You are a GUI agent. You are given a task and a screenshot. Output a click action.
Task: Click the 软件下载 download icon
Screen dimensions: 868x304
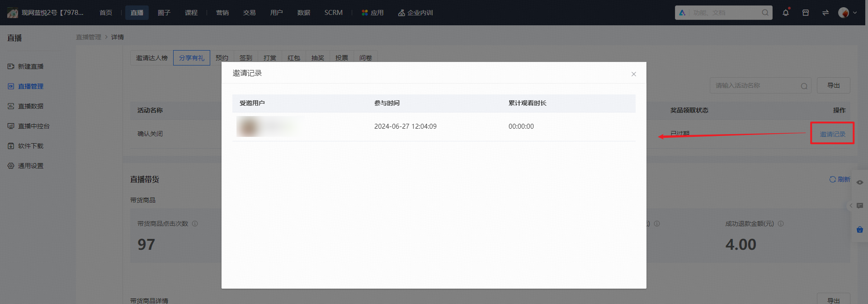[11, 146]
